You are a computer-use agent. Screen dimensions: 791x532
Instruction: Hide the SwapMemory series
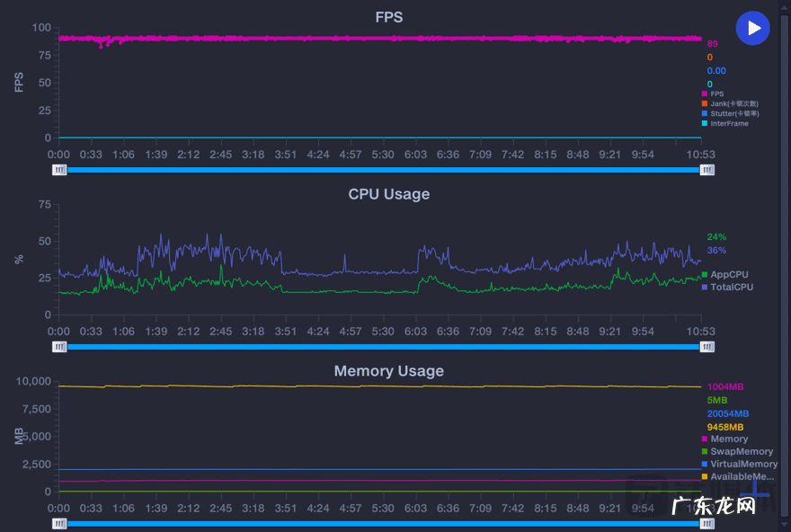tap(738, 451)
